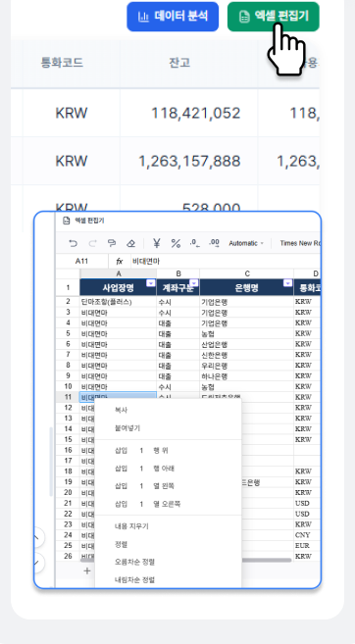Click the A11 cell name box
This screenshot has height=644, width=355.
tap(82, 261)
